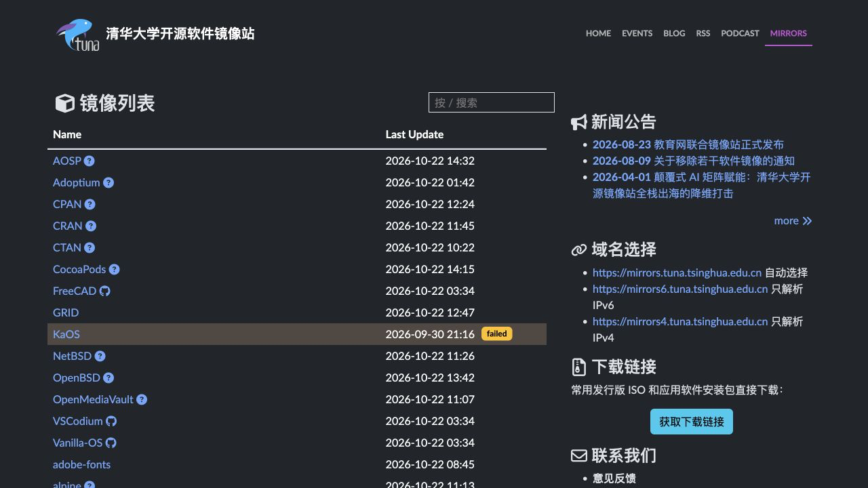
Task: Click the GitHub icon beside VSCodium
Action: 111,421
